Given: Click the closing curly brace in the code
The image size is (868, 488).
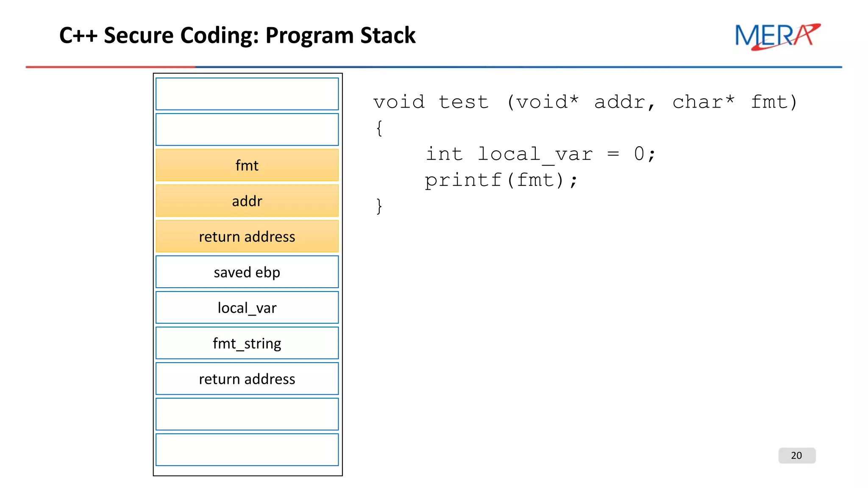Looking at the screenshot, I should (379, 206).
